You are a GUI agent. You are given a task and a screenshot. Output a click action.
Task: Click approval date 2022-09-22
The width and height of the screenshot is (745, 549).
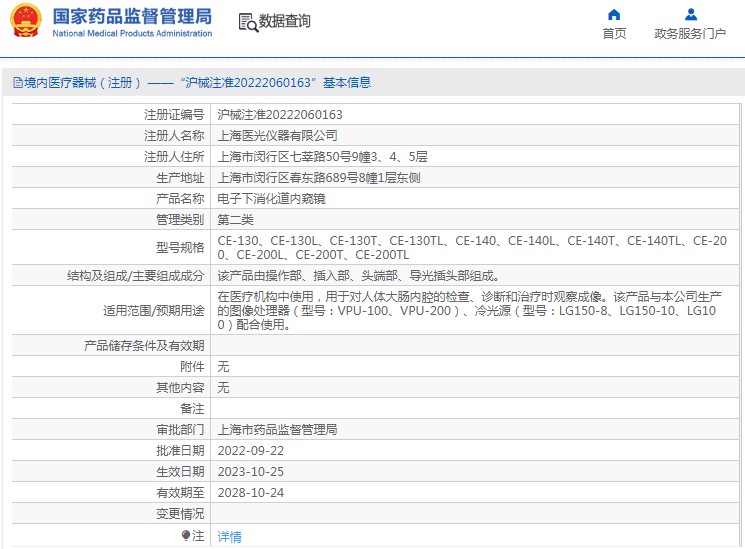click(250, 451)
